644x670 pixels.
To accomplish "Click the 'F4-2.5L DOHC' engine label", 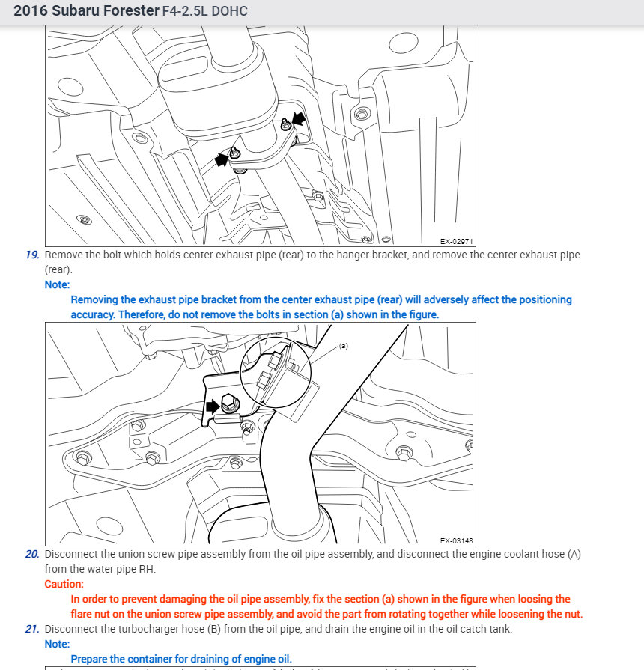I will tap(205, 11).
